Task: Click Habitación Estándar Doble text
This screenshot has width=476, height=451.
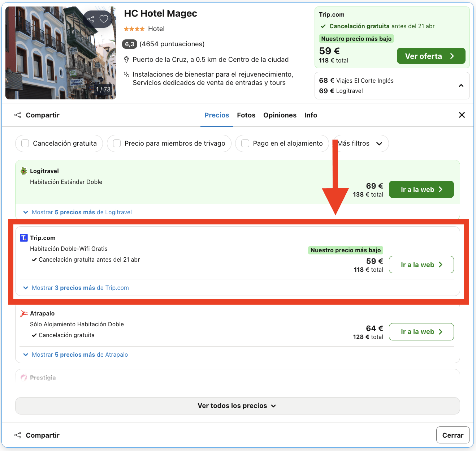Action: (66, 182)
